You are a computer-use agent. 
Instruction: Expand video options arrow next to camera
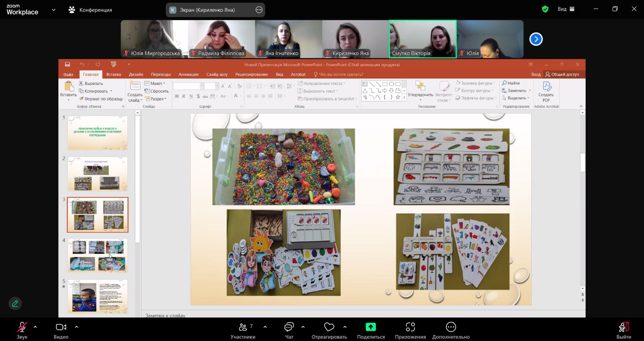click(x=76, y=327)
